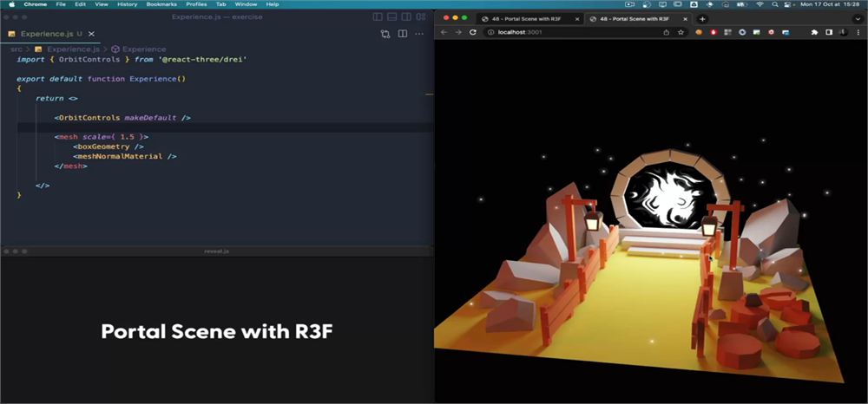
Task: Open the Bookmarks menu
Action: (161, 4)
